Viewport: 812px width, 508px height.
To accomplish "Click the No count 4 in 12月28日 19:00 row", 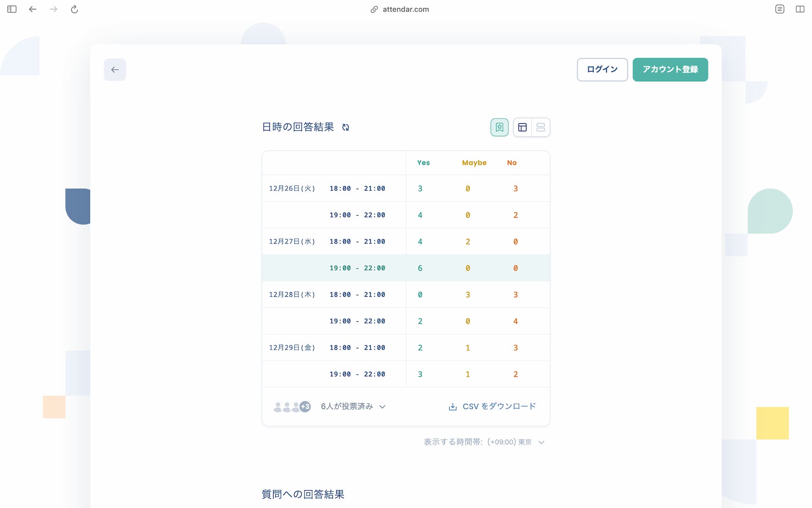I will click(516, 321).
